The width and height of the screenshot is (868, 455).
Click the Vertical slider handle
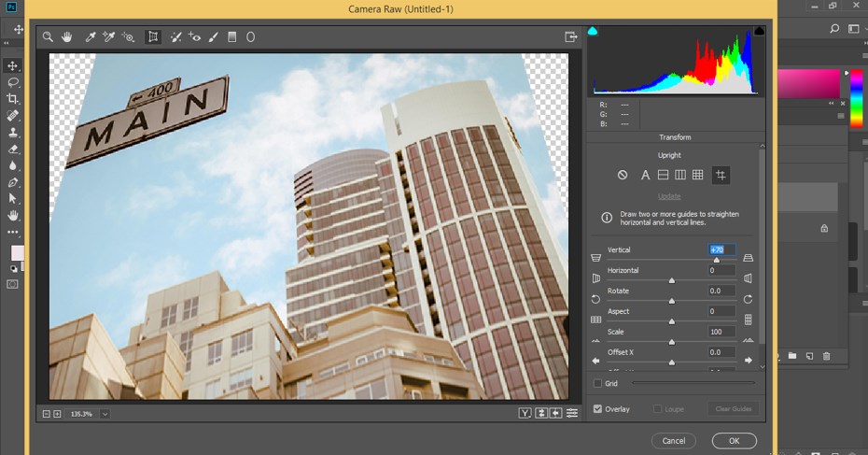coord(717,260)
